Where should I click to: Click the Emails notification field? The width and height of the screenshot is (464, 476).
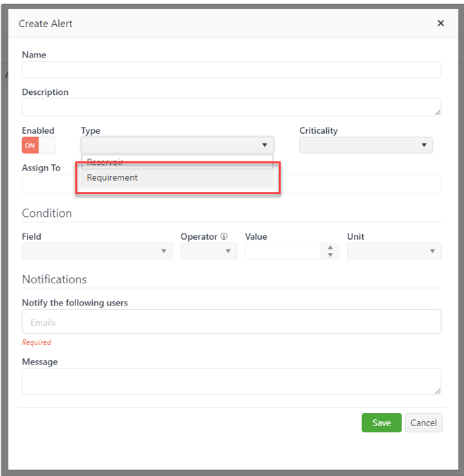231,321
